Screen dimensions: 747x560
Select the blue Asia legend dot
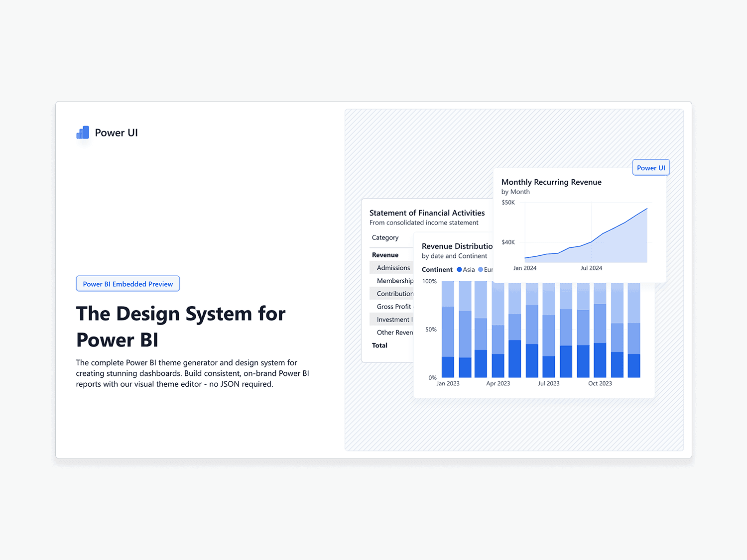pos(460,269)
